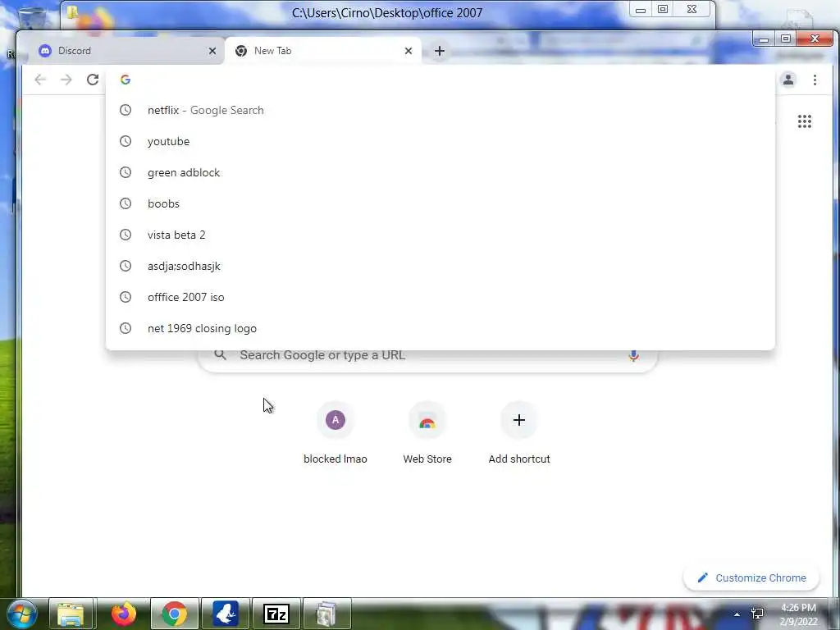The image size is (840, 630).
Task: Choose net 1969 closing logo suggestion
Action: click(440, 328)
